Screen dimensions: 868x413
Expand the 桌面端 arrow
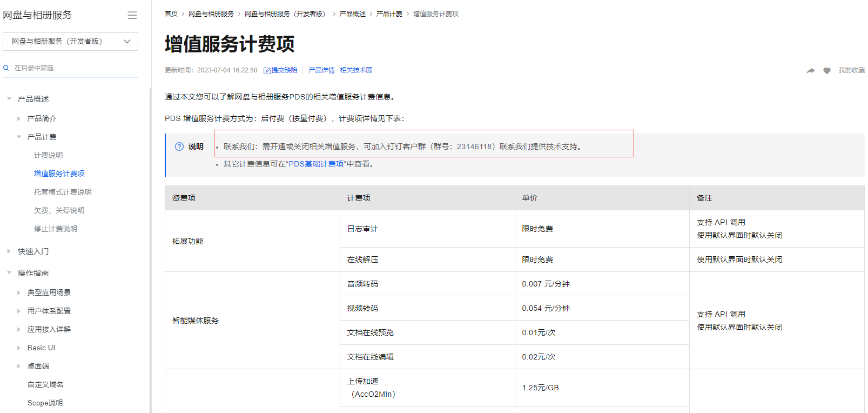coord(18,366)
